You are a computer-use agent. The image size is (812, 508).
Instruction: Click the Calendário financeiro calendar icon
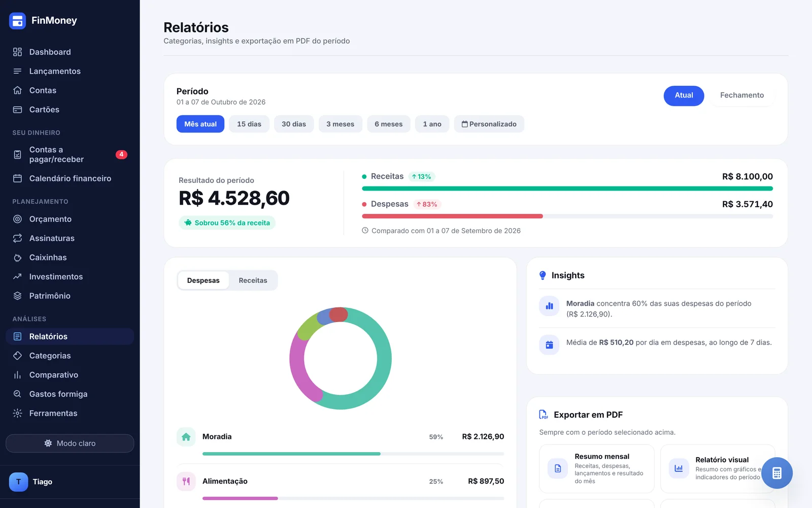(x=17, y=178)
